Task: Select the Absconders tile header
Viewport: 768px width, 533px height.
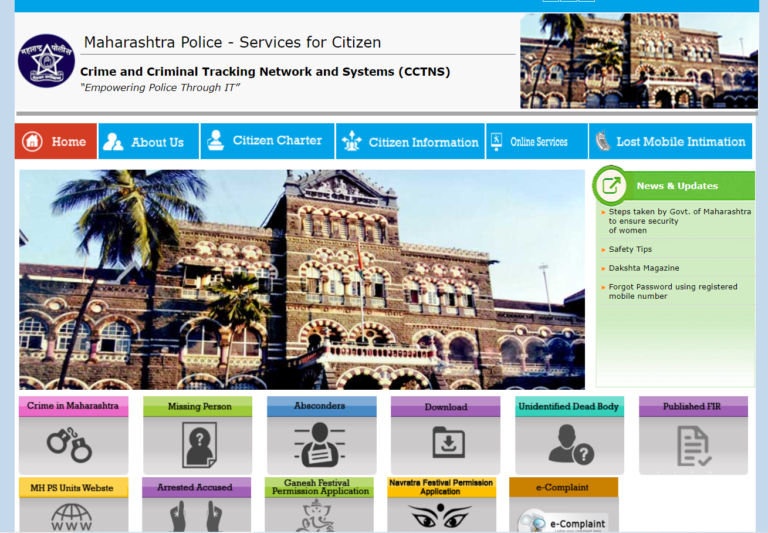Action: pos(322,406)
